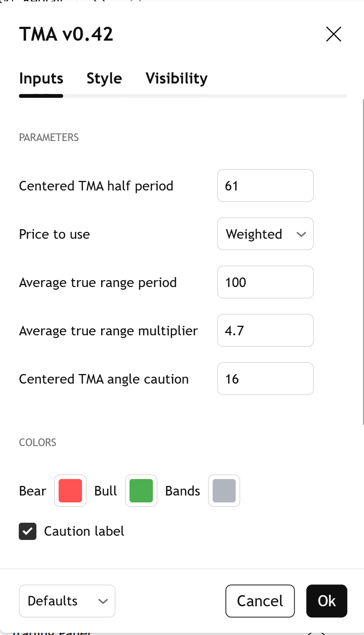This screenshot has height=635, width=364.
Task: Click the Centered TMA half period field
Action: coord(265,185)
